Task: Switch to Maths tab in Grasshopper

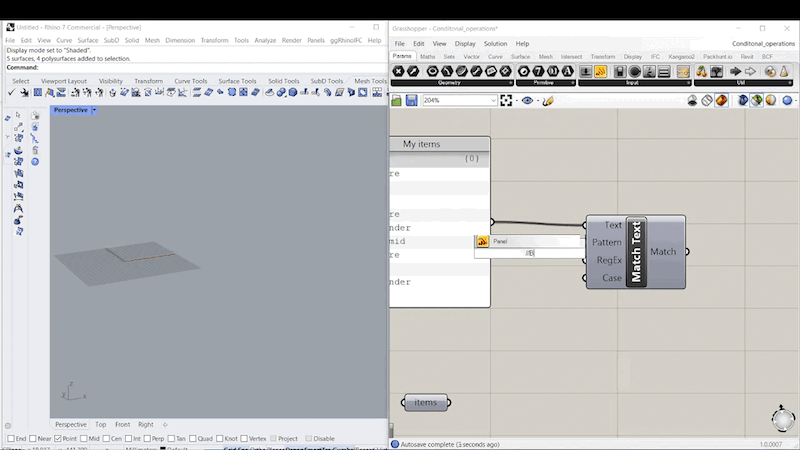Action: tap(428, 57)
